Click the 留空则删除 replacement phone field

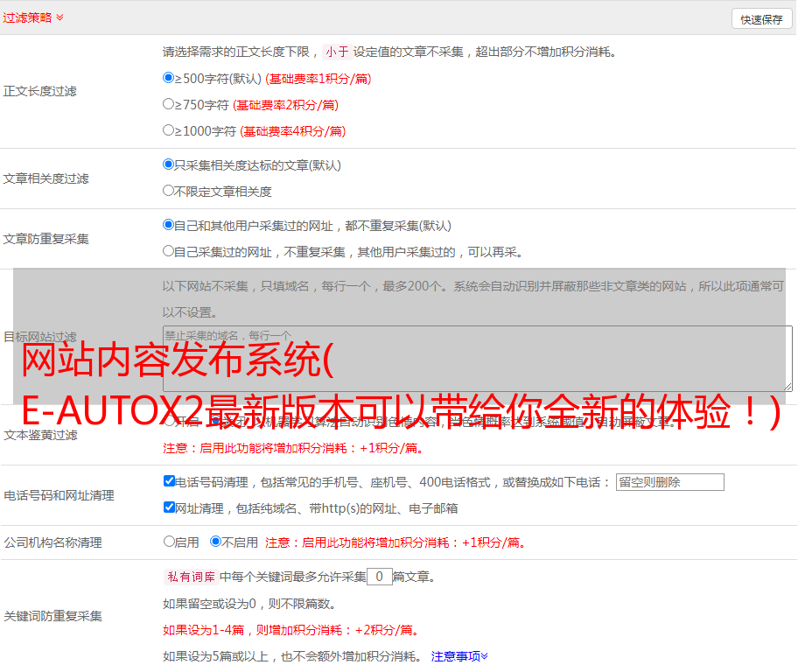(x=669, y=482)
